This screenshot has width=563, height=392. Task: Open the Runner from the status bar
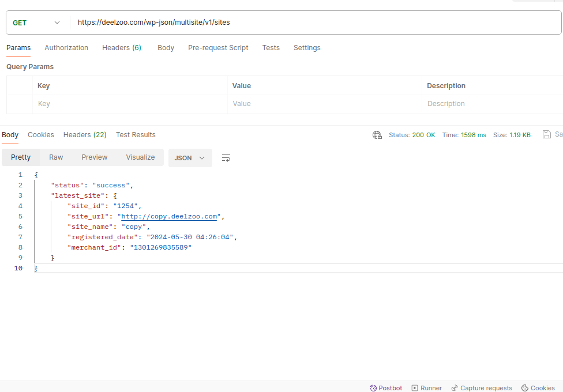tap(426, 388)
